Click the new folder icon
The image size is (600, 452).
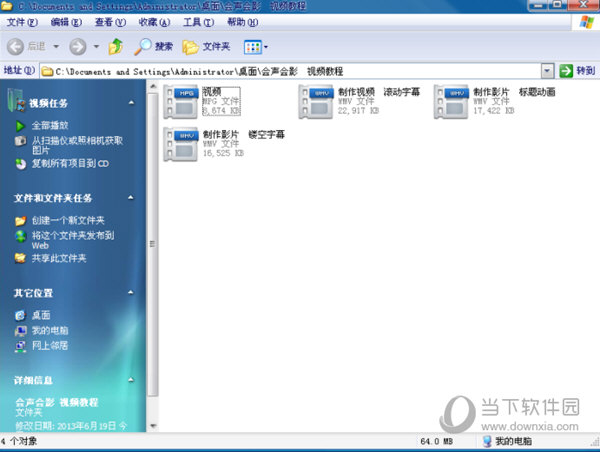click(x=20, y=221)
